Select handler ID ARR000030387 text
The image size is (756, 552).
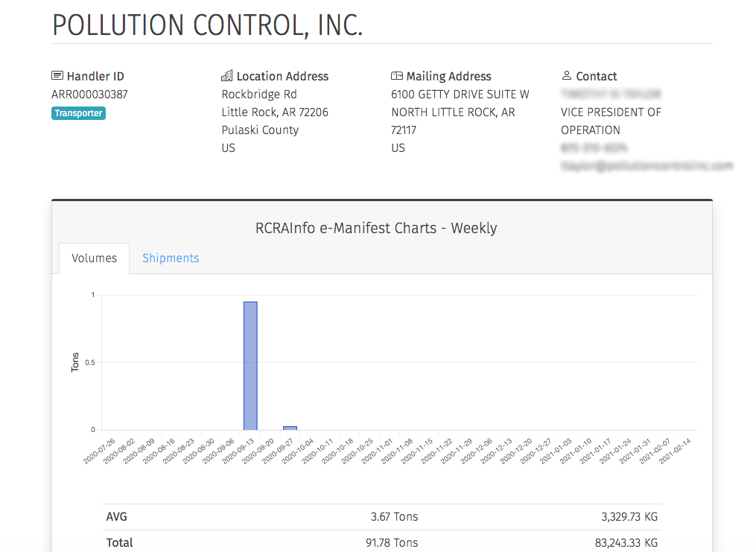point(89,95)
